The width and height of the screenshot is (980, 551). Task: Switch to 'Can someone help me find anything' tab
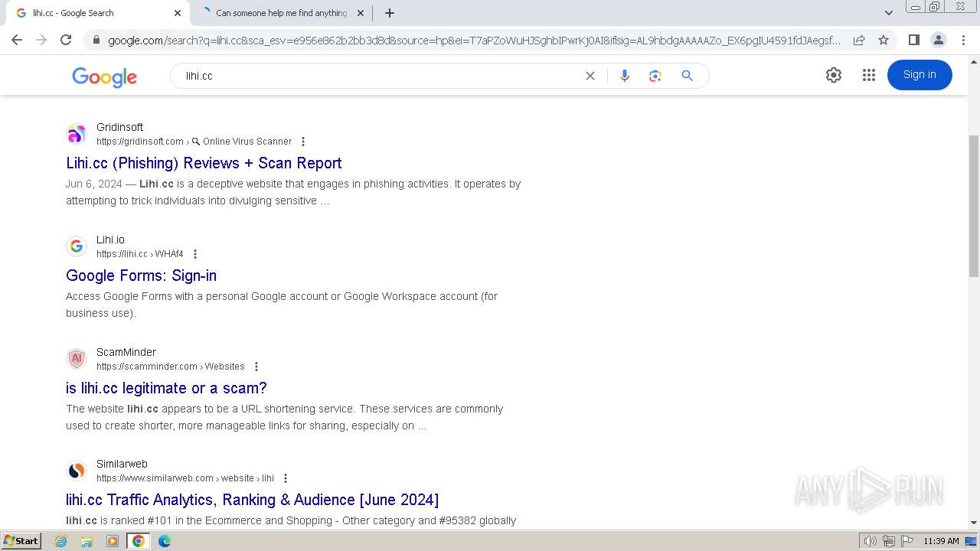coord(280,13)
